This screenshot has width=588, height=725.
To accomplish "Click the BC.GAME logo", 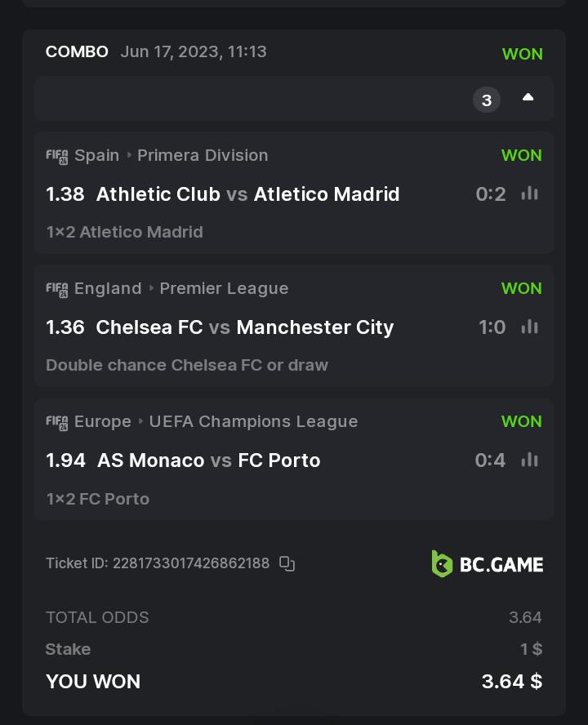I will coord(488,563).
